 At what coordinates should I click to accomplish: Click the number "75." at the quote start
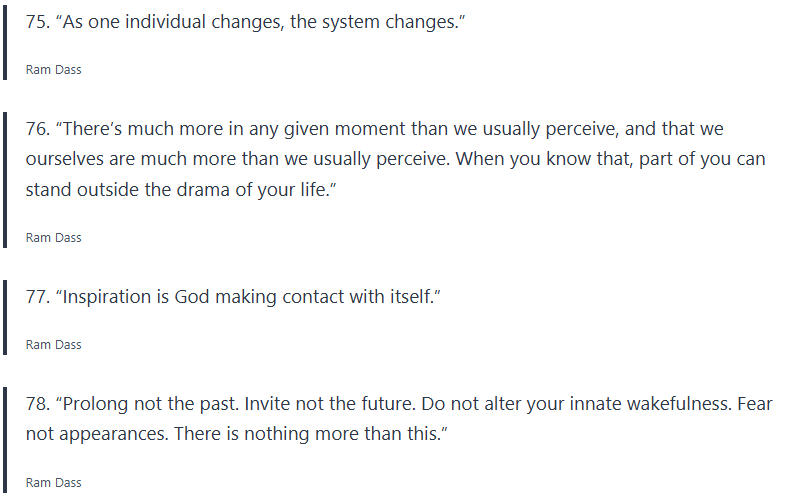point(40,22)
